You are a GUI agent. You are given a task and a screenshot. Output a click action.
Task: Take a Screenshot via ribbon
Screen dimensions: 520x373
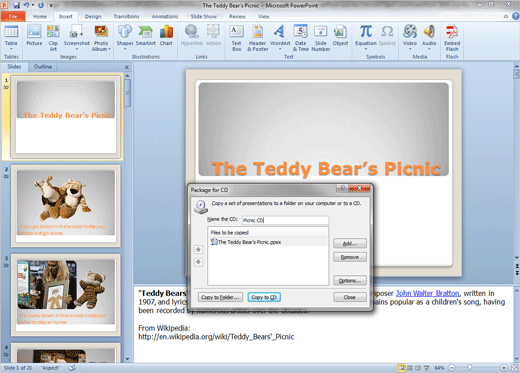76,38
